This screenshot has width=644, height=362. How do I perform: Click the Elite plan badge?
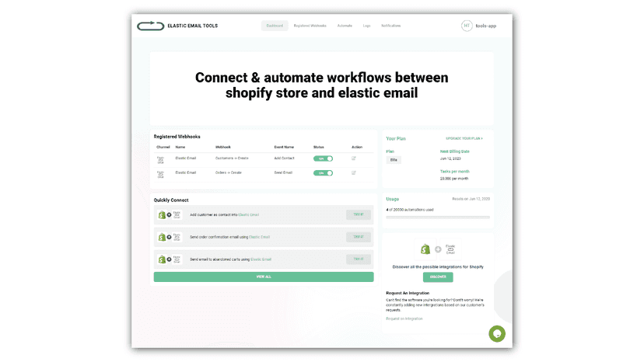(x=394, y=160)
